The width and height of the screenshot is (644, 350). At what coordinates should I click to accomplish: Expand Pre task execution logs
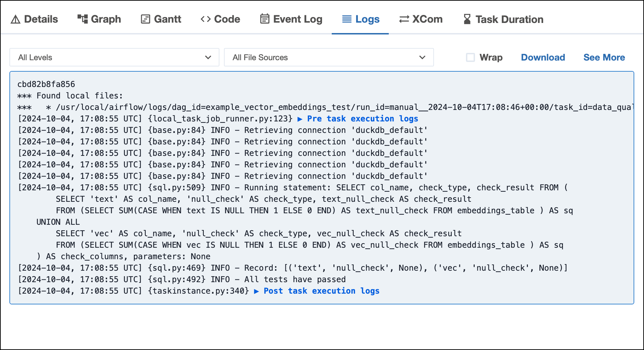pos(362,119)
